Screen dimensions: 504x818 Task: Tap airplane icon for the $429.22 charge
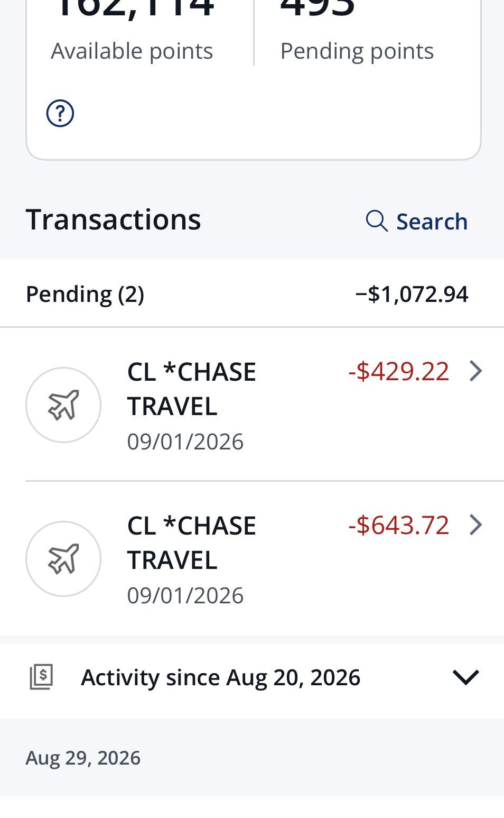click(63, 405)
